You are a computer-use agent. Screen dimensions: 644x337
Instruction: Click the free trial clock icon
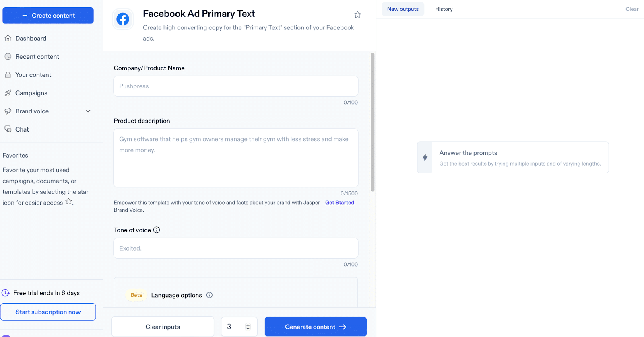pyautogui.click(x=6, y=293)
